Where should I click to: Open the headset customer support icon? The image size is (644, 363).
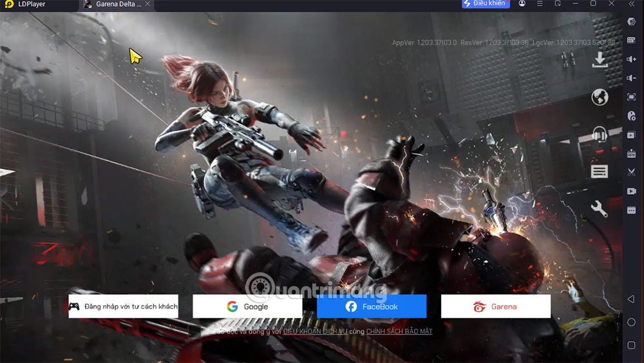pyautogui.click(x=600, y=134)
